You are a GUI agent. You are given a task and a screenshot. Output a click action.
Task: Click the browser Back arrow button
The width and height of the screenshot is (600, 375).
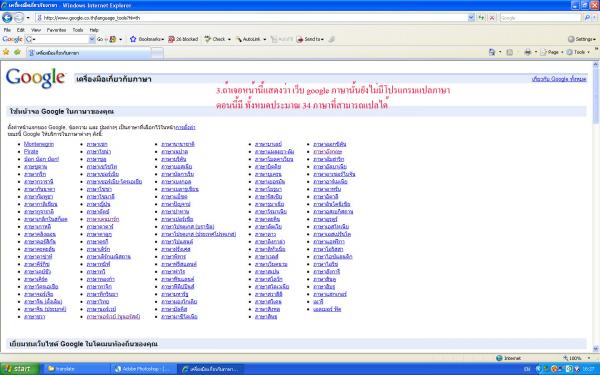[7, 18]
